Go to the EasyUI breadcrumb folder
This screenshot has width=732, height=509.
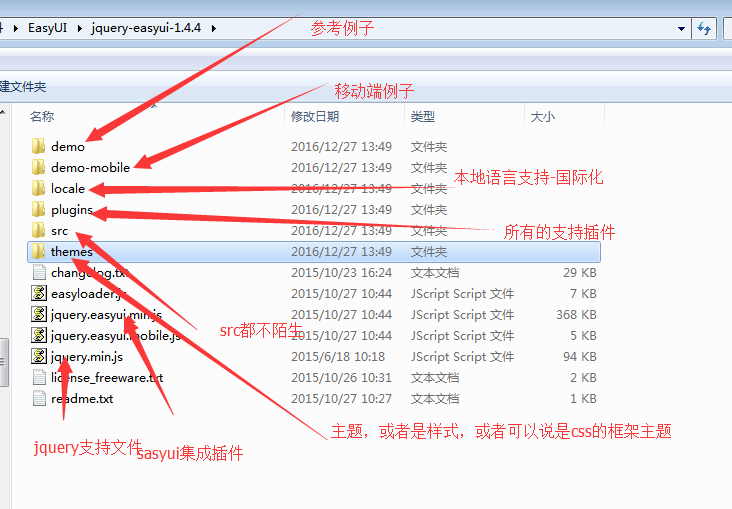(48, 28)
